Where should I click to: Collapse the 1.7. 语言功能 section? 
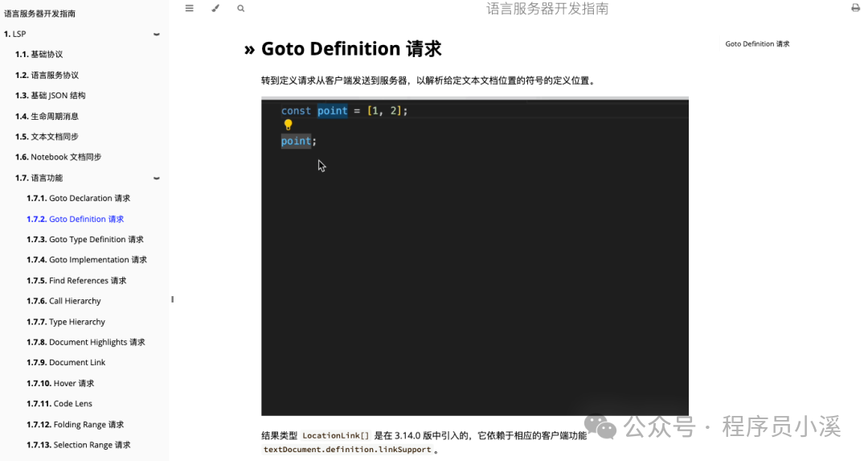coord(157,179)
